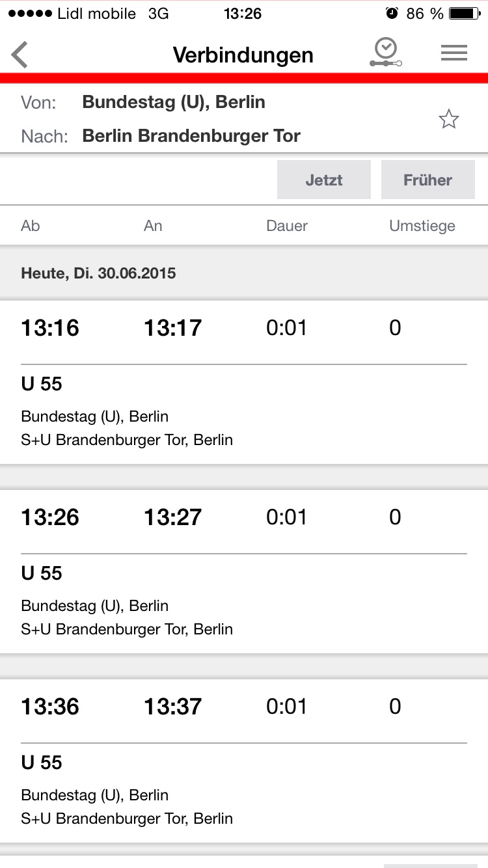Tap the Verbindungen title

(x=243, y=55)
